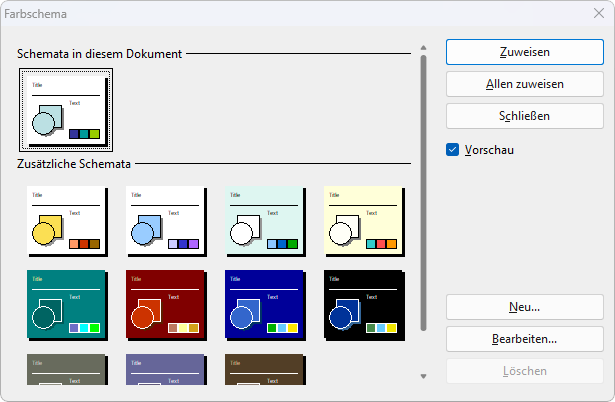
Task: Click the Zuweisen button
Action: [x=524, y=52]
